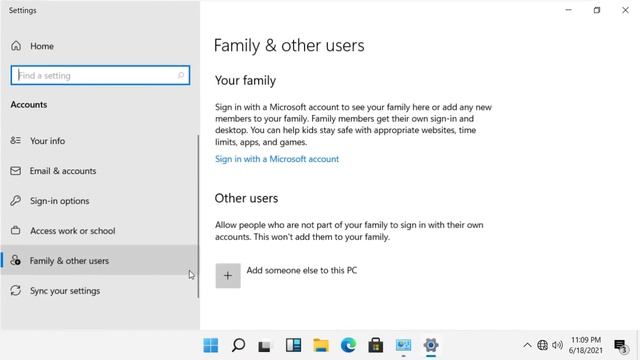Click the network globe tray icon
Image resolution: width=640 pixels, height=360 pixels.
(x=542, y=345)
